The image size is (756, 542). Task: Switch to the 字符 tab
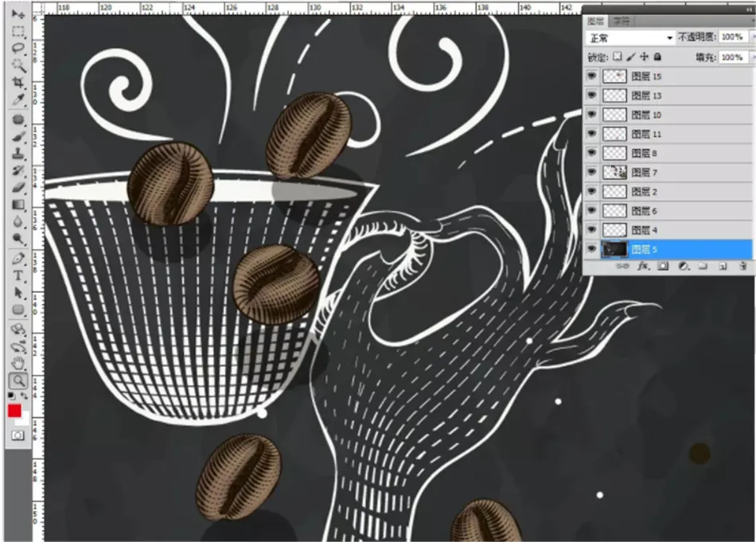click(x=622, y=21)
